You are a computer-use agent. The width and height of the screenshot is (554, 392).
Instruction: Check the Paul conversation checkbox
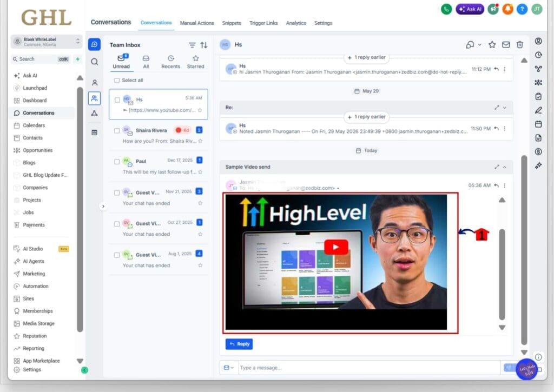point(117,162)
